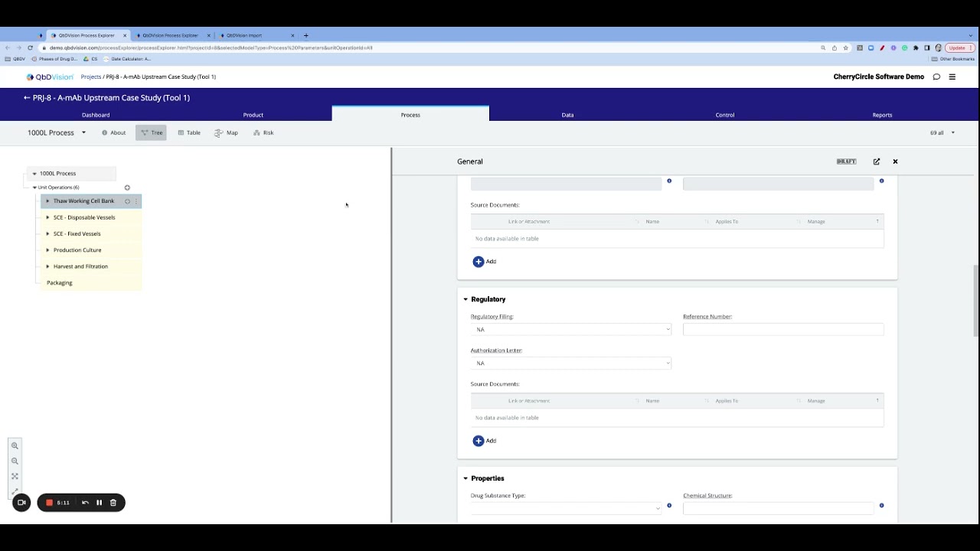Switch to the About view
The width and height of the screenshot is (980, 551).
point(113,132)
